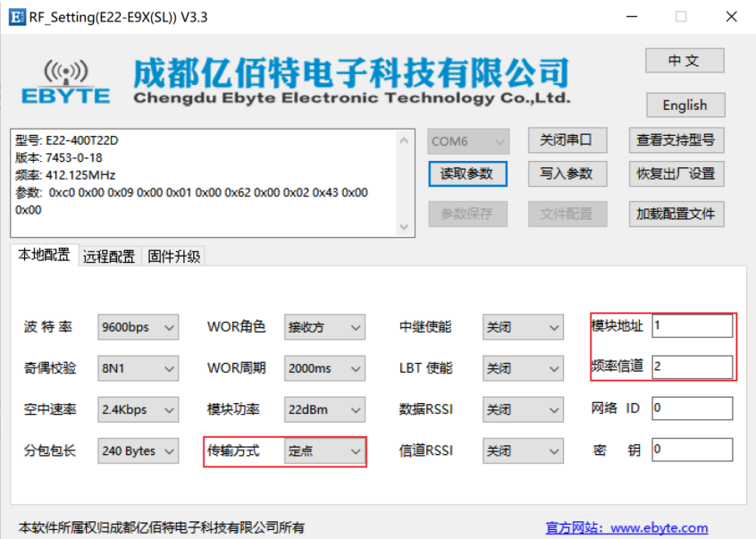Click the 读取参数 button
The image size is (756, 539).
tap(467, 173)
